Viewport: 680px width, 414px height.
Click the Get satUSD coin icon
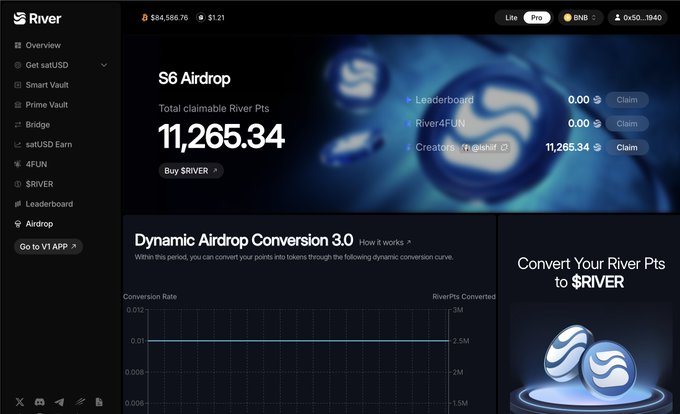(x=18, y=65)
